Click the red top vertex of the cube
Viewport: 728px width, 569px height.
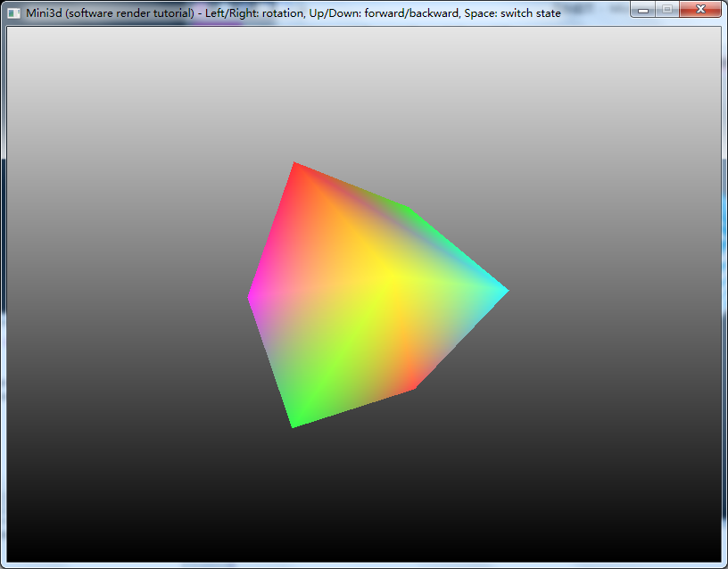295,165
